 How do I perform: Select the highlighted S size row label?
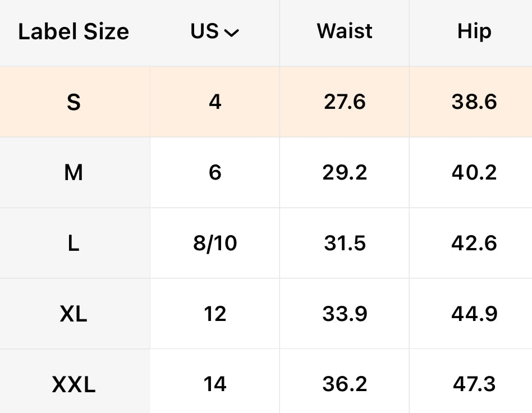tap(74, 102)
